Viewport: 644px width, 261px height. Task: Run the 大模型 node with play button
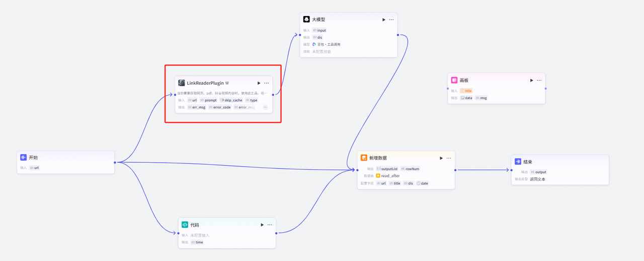pyautogui.click(x=384, y=20)
